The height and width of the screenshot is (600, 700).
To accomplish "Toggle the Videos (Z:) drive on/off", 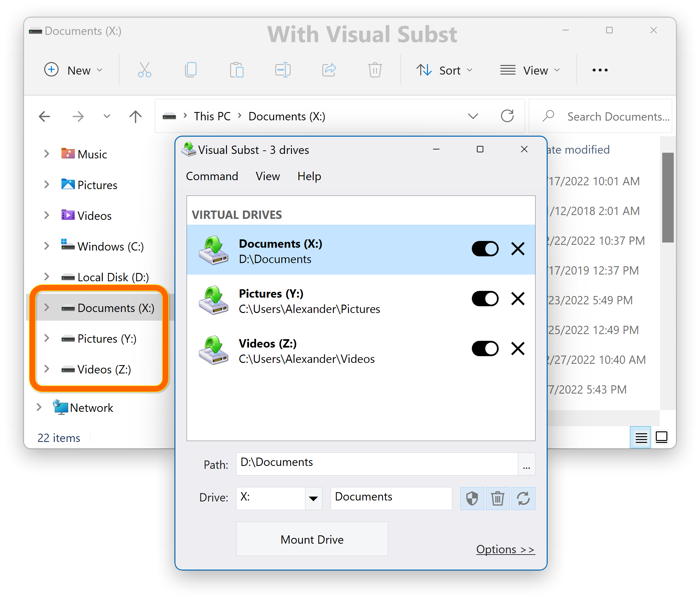I will click(485, 349).
